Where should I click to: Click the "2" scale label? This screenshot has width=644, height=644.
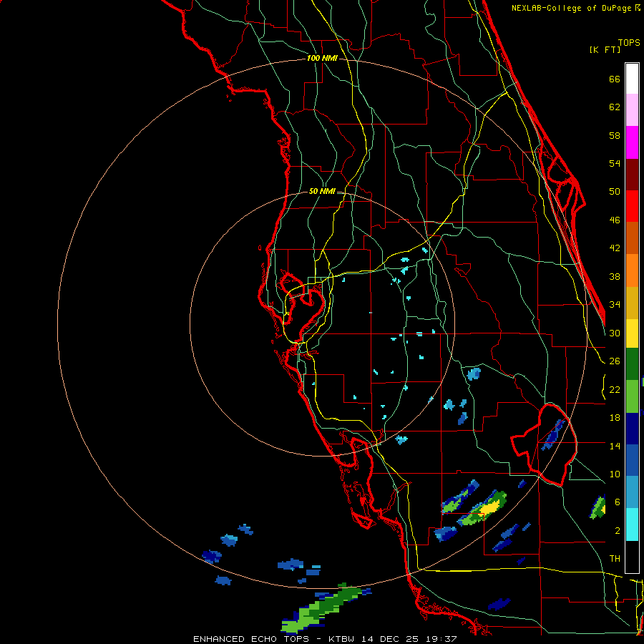click(617, 531)
